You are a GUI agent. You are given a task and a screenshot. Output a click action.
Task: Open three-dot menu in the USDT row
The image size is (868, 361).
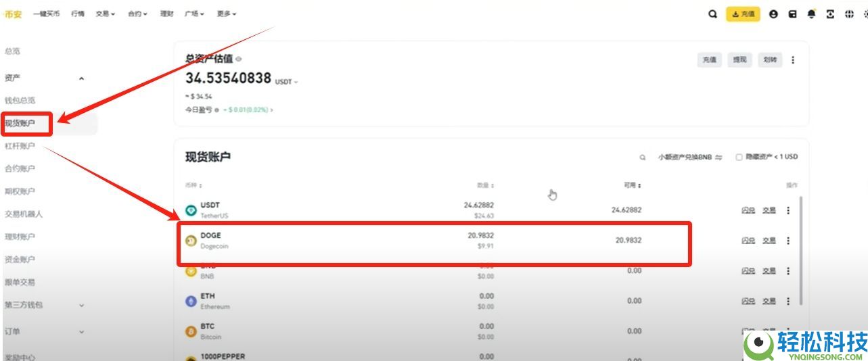[x=787, y=210]
